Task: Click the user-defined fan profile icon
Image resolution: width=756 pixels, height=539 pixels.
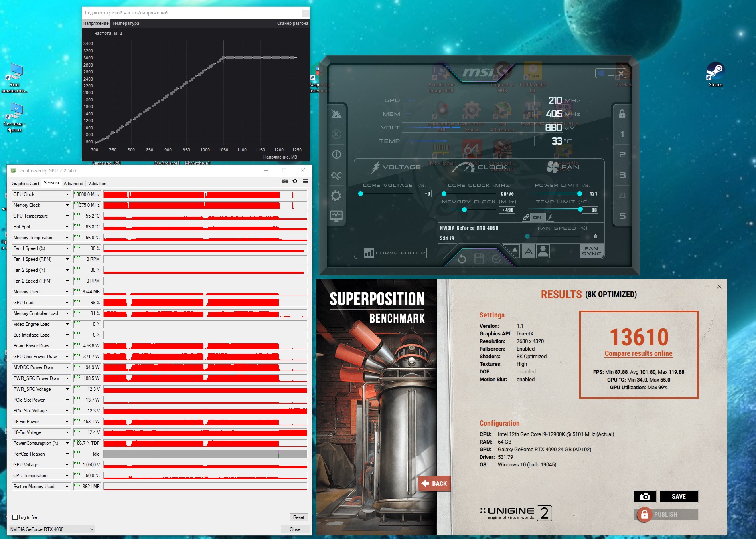Action: point(543,251)
